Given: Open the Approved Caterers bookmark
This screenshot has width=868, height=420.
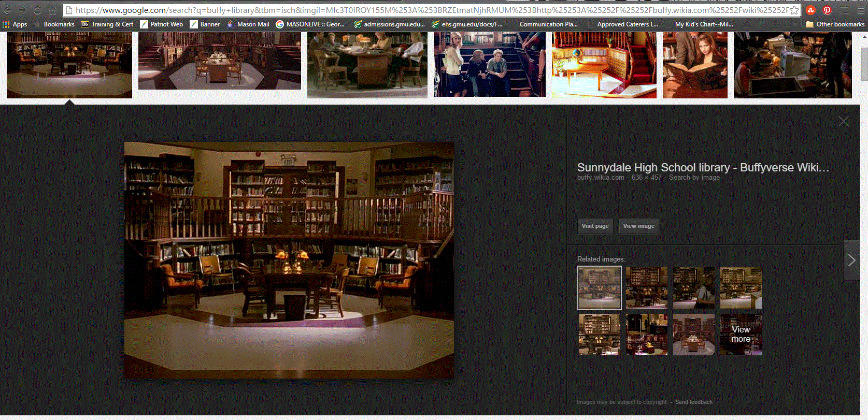Looking at the screenshot, I should coord(623,24).
